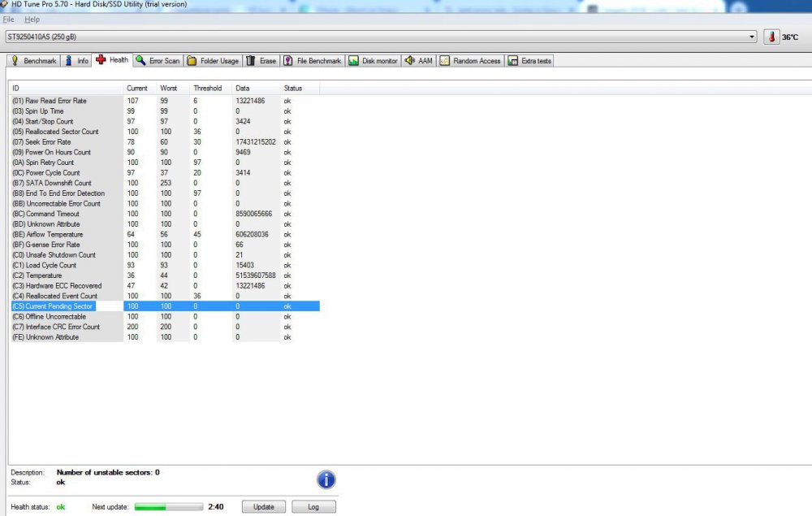Click the Threshold column header
This screenshot has width=812, height=516.
207,88
